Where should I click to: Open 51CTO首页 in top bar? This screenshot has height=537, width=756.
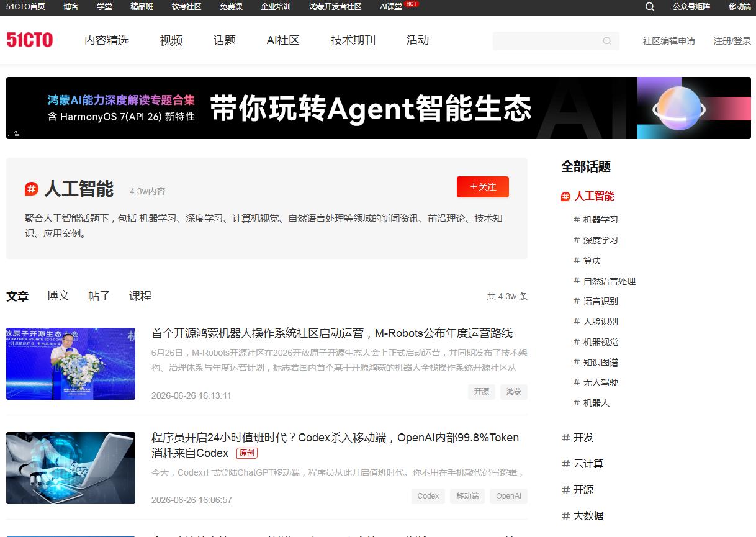pyautogui.click(x=25, y=7)
